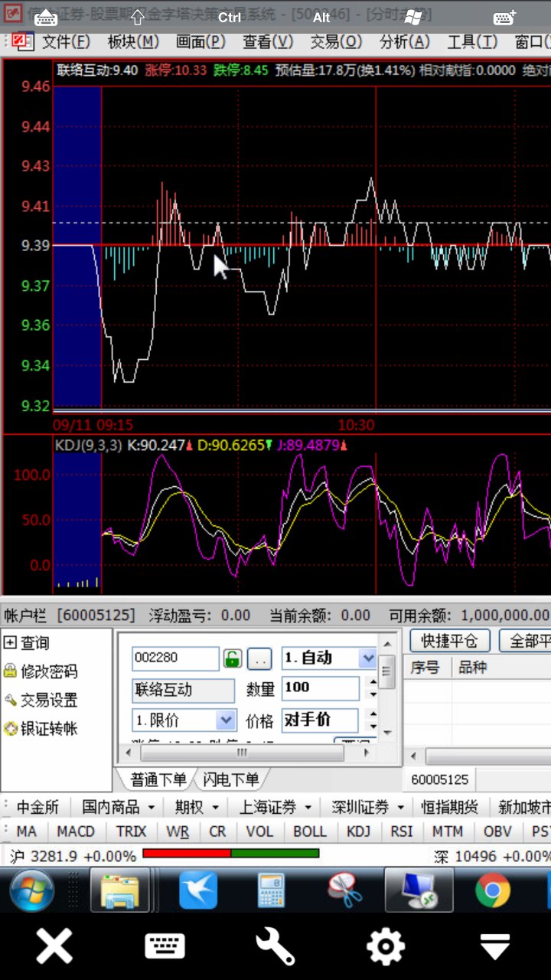The width and height of the screenshot is (551, 980).
Task: Select 恒指期货 button
Action: pos(449,807)
